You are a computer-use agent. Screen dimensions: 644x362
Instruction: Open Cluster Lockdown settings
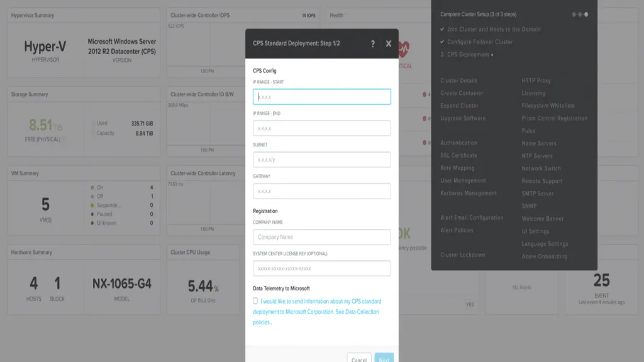pyautogui.click(x=463, y=255)
